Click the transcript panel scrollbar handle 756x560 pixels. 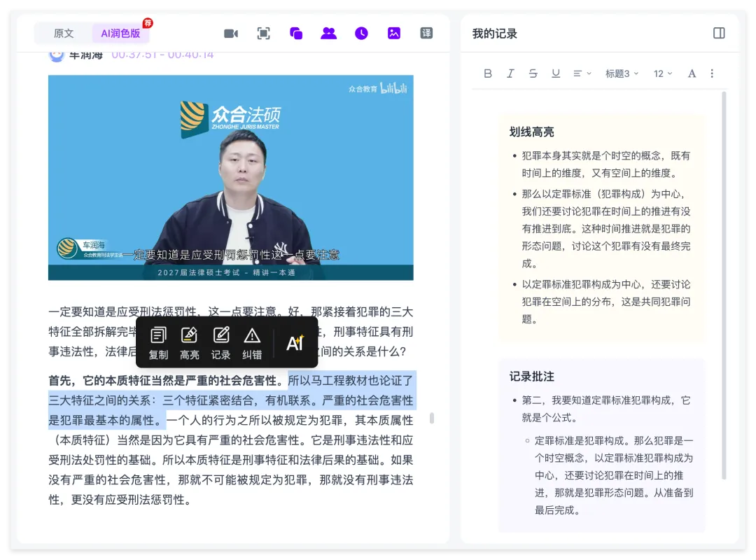(x=431, y=418)
